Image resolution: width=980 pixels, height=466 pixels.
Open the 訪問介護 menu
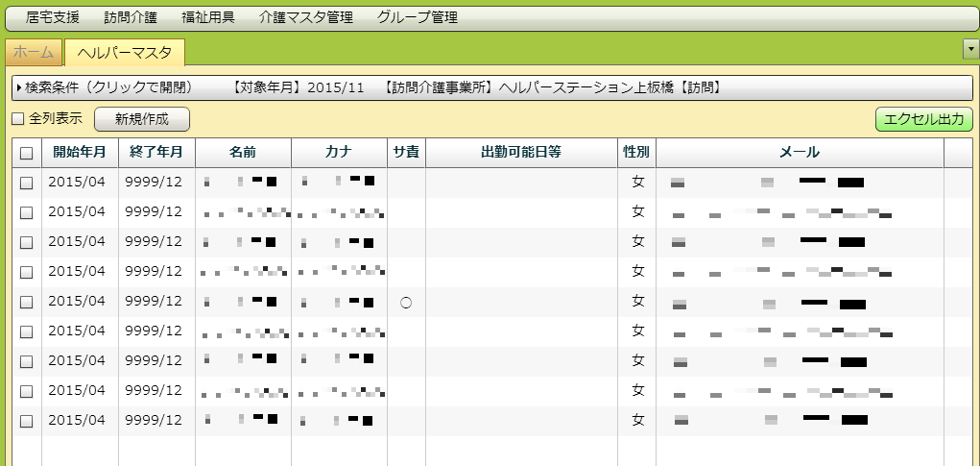pyautogui.click(x=130, y=17)
